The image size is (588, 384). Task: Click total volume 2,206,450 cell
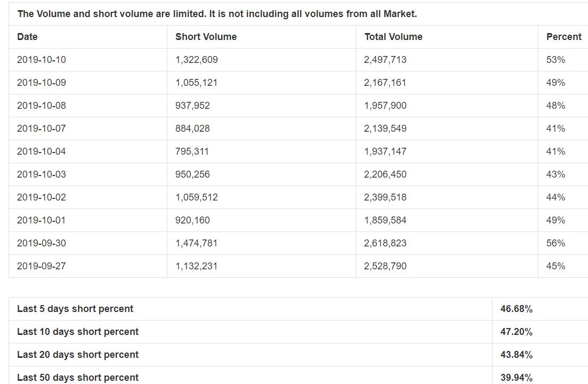click(x=385, y=174)
